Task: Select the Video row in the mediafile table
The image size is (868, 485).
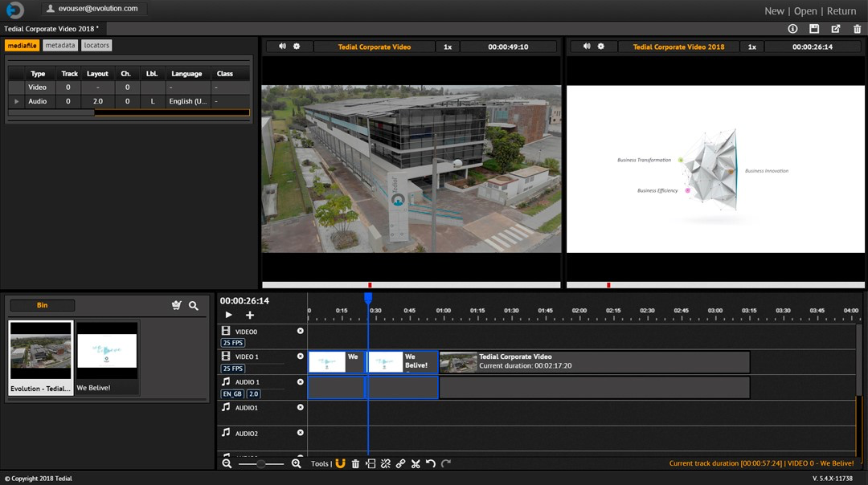Action: (x=129, y=88)
